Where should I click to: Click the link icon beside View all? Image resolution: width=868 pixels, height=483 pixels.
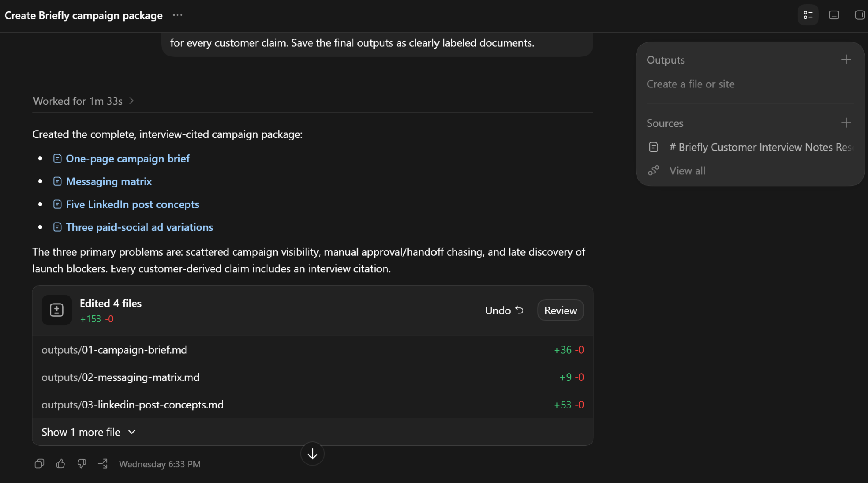coord(654,170)
